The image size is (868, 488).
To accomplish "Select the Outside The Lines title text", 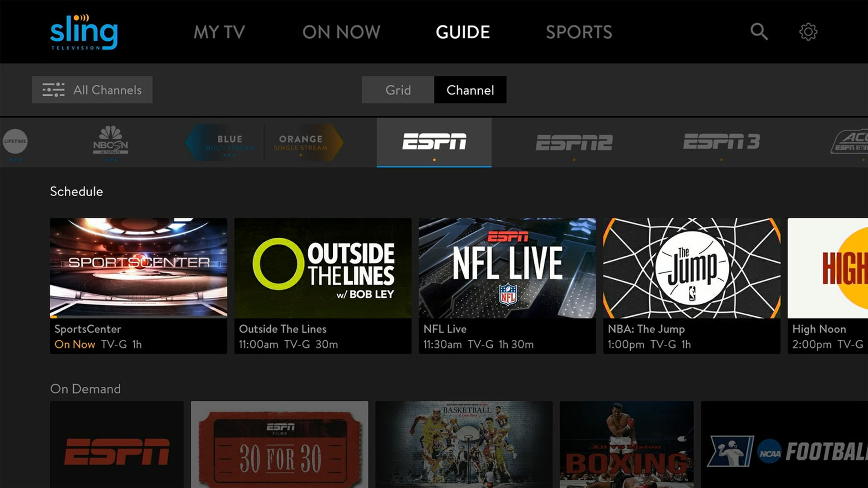I will click(283, 329).
